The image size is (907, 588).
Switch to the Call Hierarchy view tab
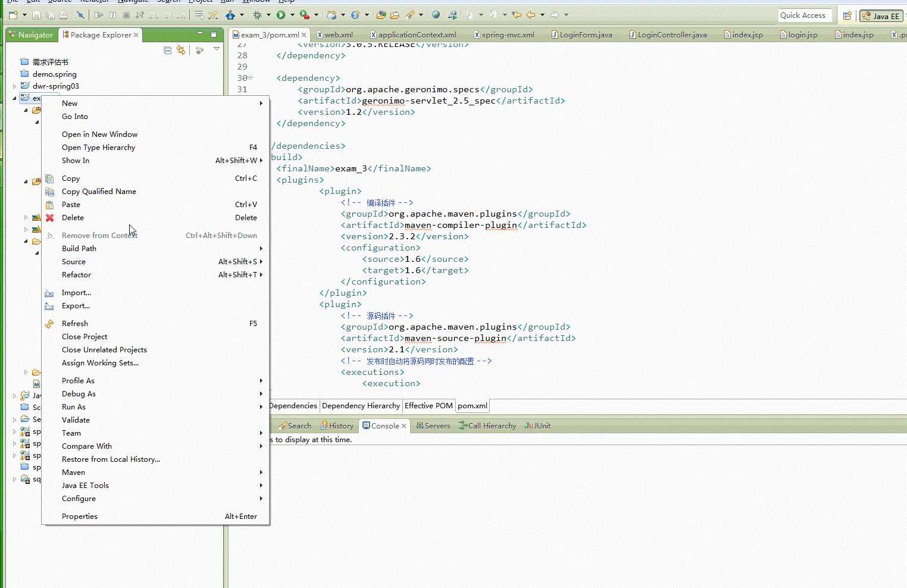pos(487,426)
